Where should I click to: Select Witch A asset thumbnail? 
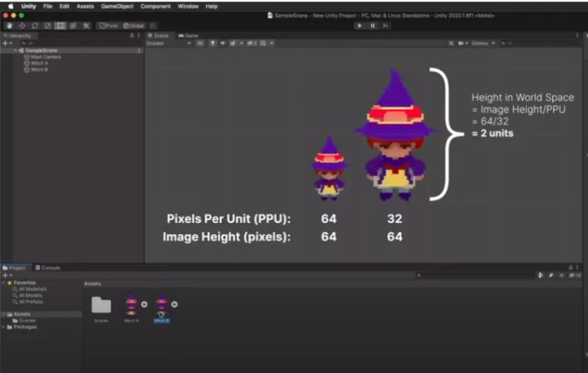point(131,305)
